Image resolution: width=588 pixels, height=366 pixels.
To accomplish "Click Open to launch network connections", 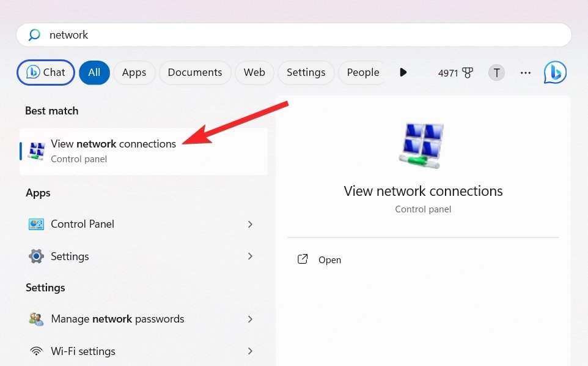I will [x=330, y=260].
